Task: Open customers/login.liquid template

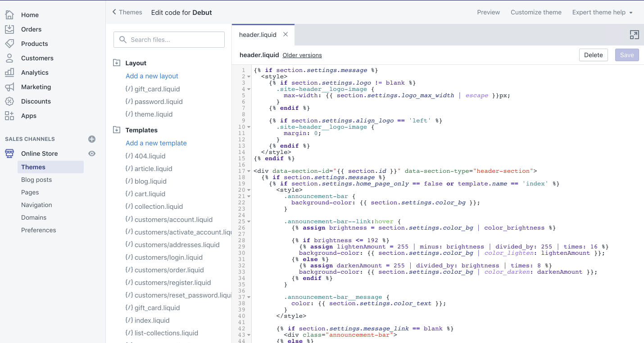Action: point(168,257)
